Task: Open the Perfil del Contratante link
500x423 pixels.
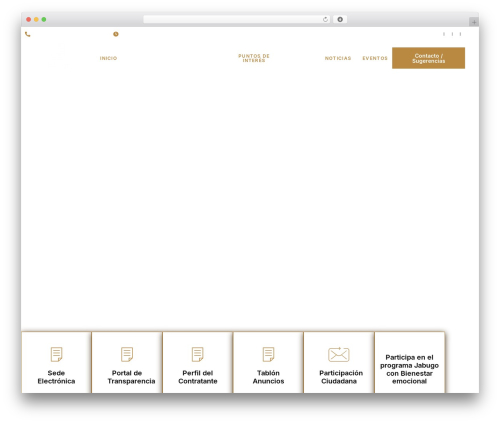Action: (198, 377)
